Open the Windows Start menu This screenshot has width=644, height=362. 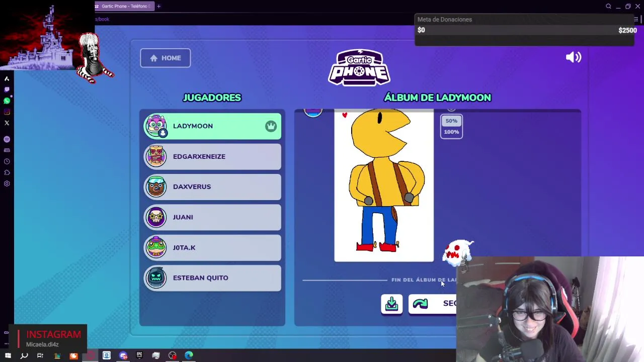(8, 356)
